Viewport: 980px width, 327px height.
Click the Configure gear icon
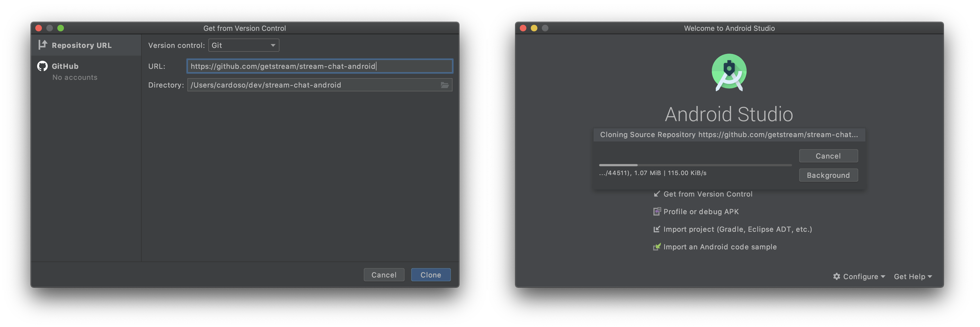(836, 276)
